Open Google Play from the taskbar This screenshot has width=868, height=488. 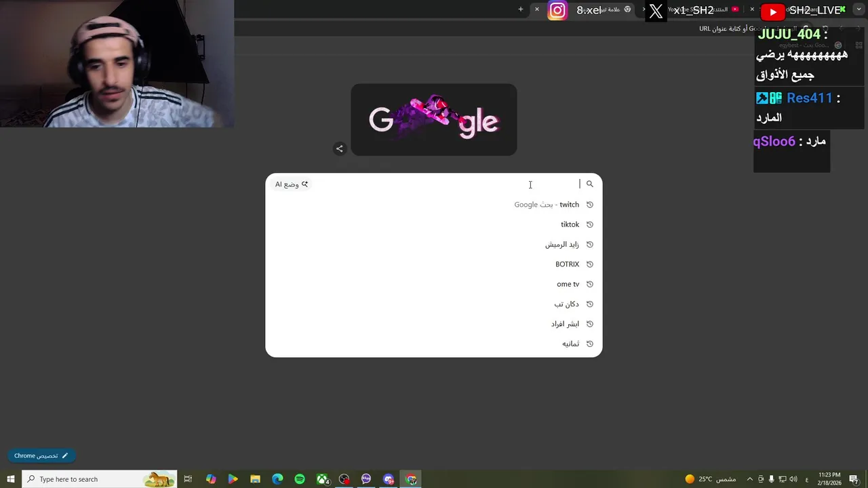coord(233,479)
